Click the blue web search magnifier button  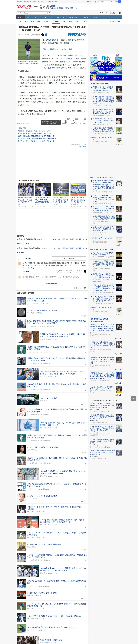coord(120,2)
